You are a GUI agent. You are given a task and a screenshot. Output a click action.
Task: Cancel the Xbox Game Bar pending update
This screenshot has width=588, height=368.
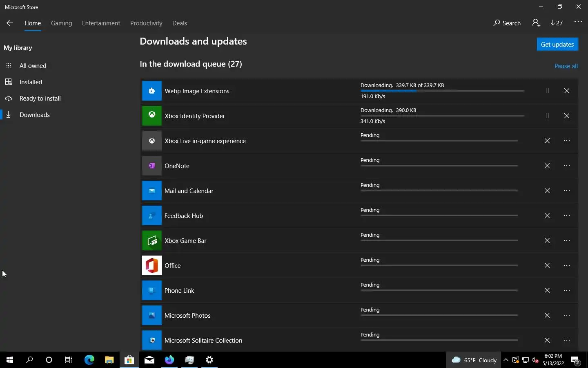[x=547, y=240]
